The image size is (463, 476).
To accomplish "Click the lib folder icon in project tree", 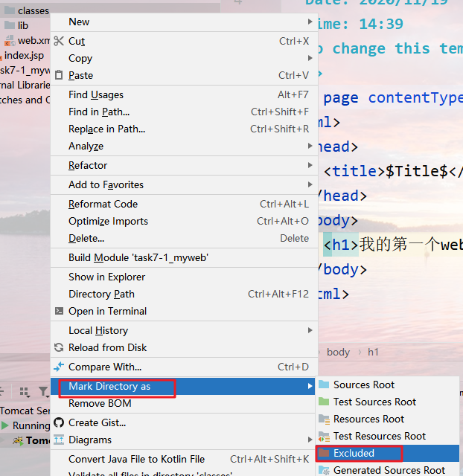I will [10, 25].
